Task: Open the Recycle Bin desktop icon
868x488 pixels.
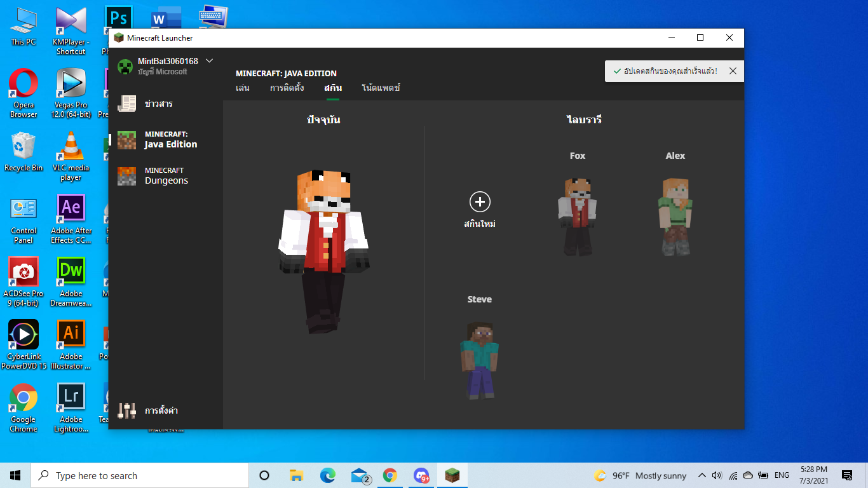Action: pos(24,151)
